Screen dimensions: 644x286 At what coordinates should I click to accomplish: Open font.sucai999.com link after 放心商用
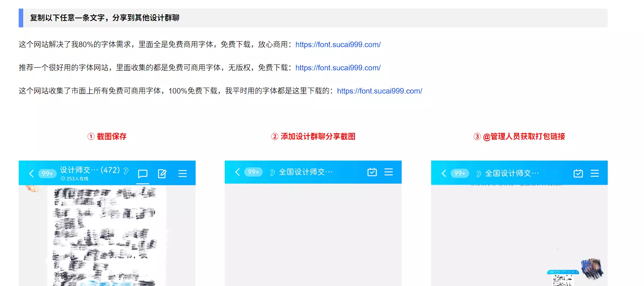coord(338,45)
